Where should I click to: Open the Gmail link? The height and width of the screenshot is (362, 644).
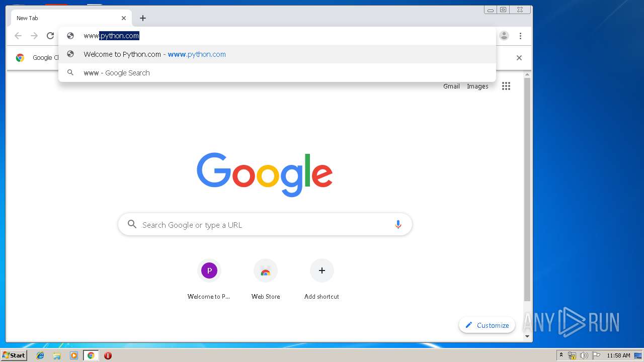pyautogui.click(x=451, y=86)
